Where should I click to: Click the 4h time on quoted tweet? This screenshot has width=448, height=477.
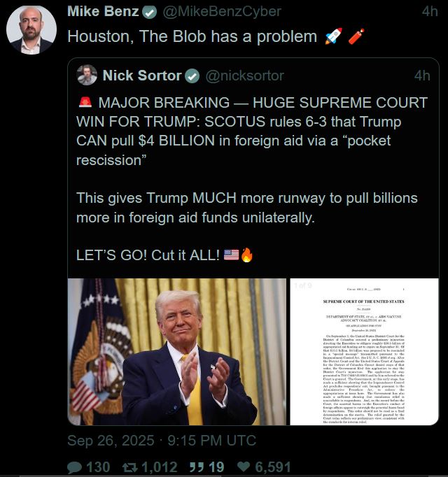click(422, 76)
